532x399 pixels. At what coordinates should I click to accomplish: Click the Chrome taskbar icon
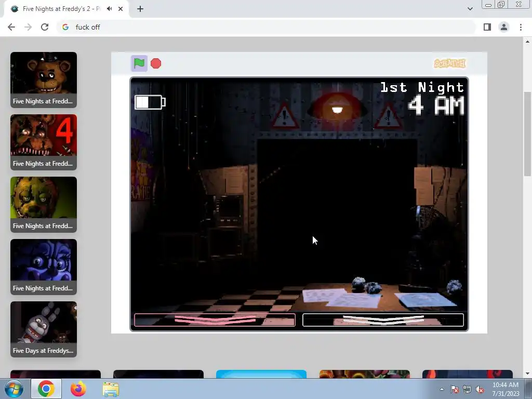(x=46, y=389)
